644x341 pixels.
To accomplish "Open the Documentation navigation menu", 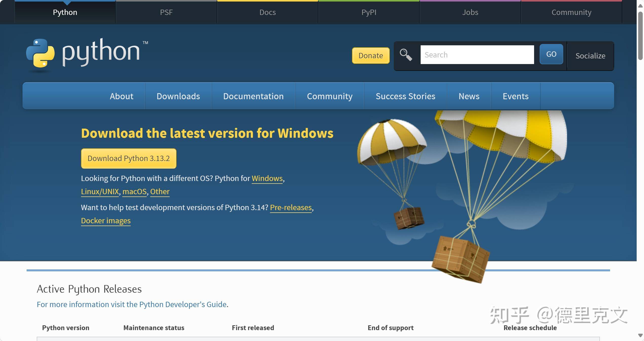I will [x=253, y=96].
